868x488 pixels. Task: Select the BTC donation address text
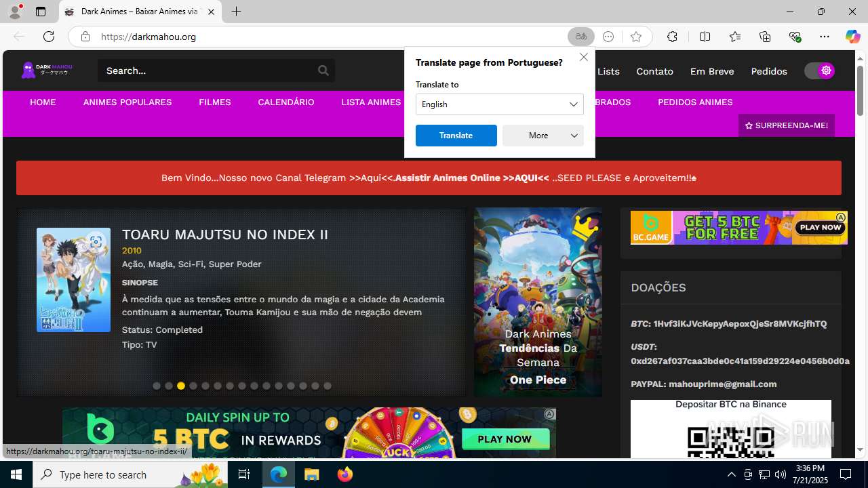pyautogui.click(x=740, y=324)
